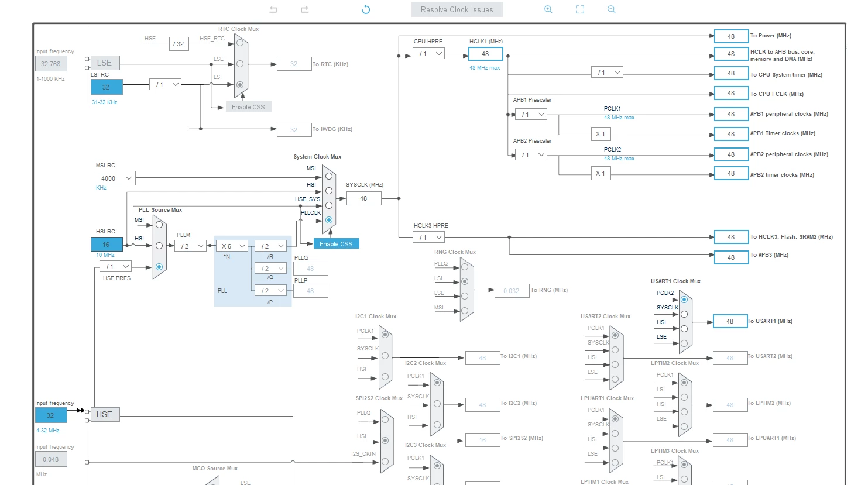Open the APB2 Prescaler dropdown
868x485 pixels.
tap(531, 155)
